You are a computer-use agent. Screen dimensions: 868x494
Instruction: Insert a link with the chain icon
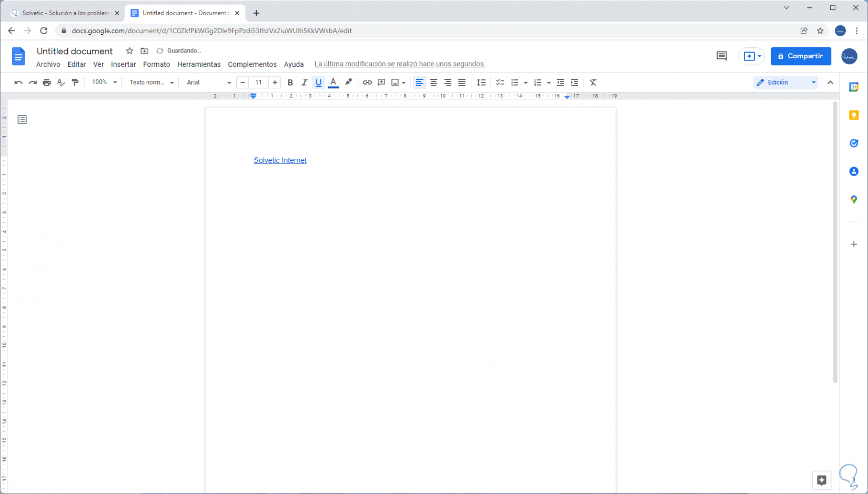(x=367, y=83)
